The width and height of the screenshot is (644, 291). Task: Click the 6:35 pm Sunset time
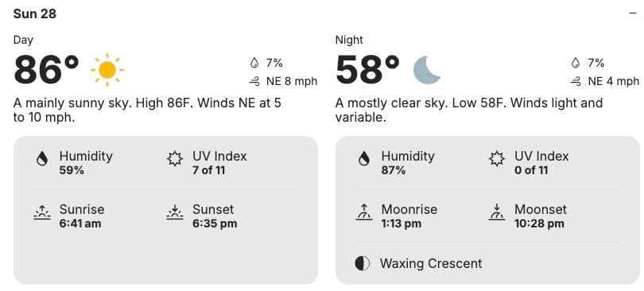click(x=215, y=223)
